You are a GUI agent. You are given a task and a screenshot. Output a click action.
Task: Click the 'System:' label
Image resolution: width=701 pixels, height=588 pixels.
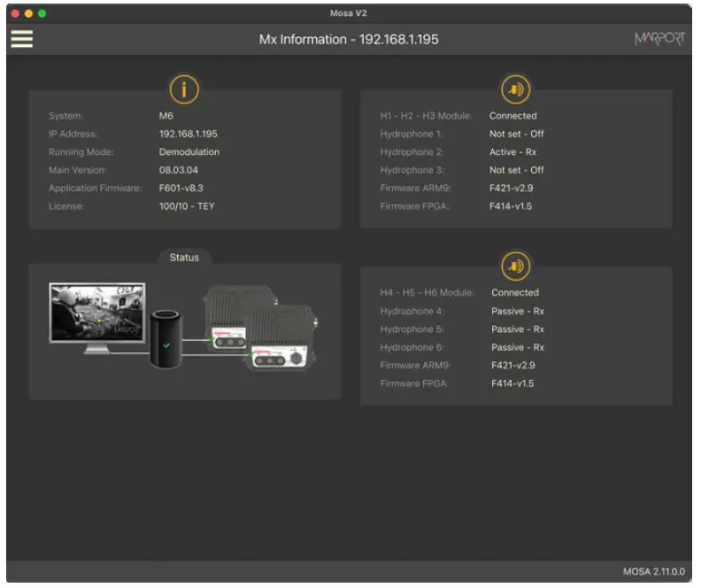click(65, 116)
